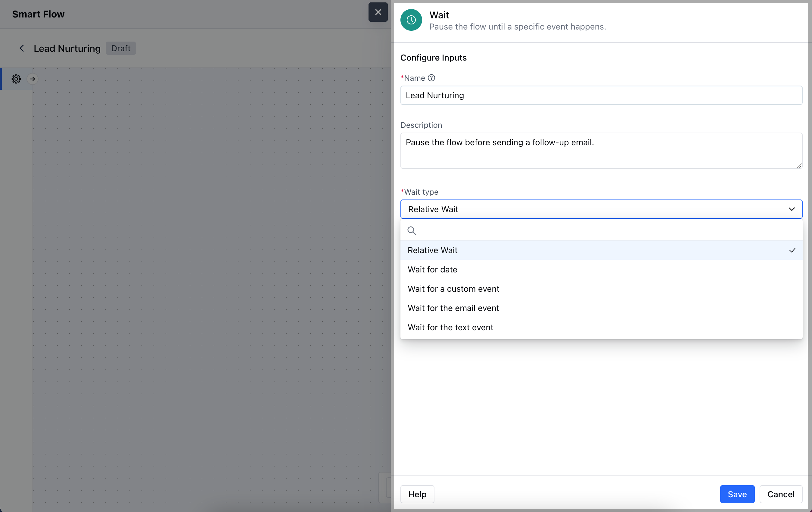The image size is (812, 512).
Task: Click the Lead Nurturing flow title
Action: point(67,48)
